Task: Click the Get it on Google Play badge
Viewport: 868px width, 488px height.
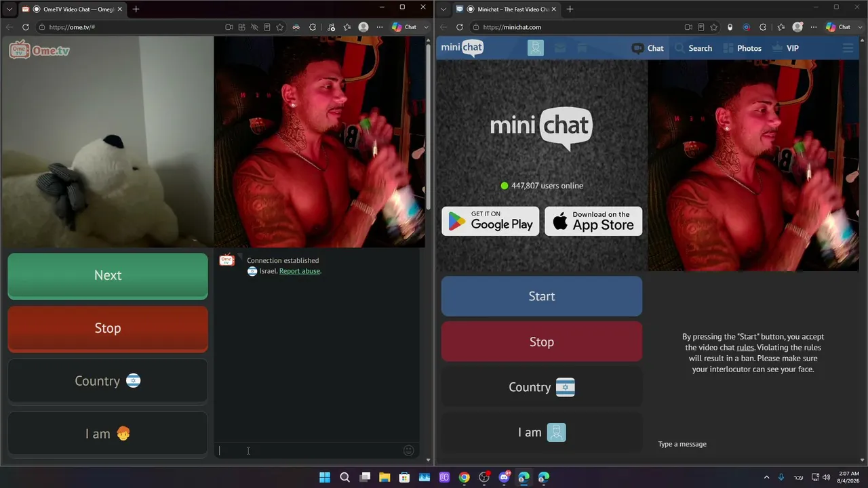Action: click(x=490, y=221)
